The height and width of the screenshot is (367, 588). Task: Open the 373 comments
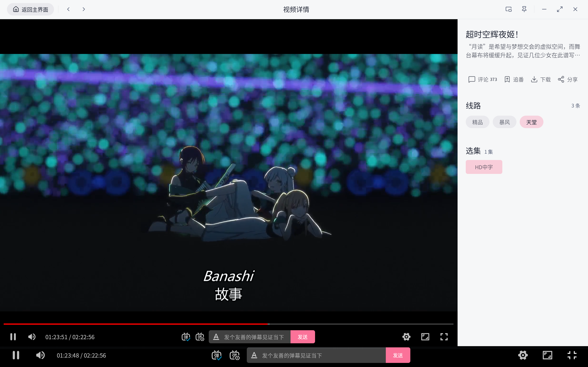482,79
